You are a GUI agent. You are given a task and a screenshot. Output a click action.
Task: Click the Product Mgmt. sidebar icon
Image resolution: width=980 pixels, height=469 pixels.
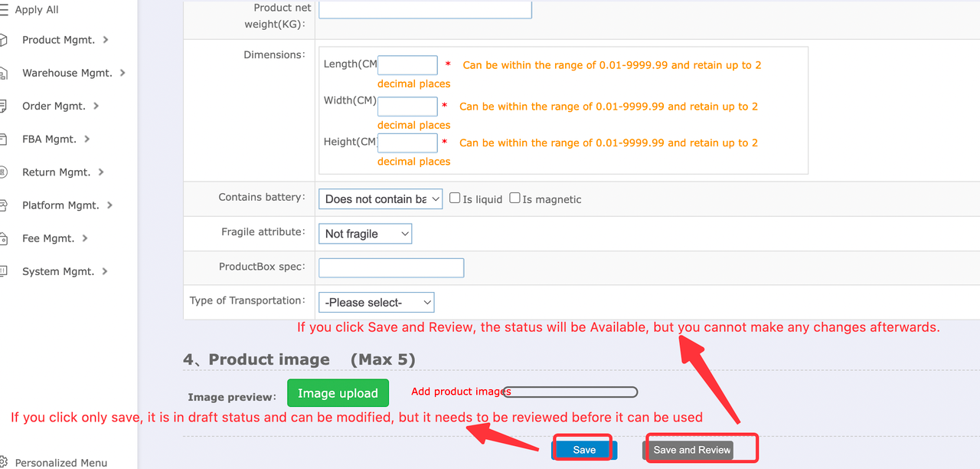pos(4,40)
